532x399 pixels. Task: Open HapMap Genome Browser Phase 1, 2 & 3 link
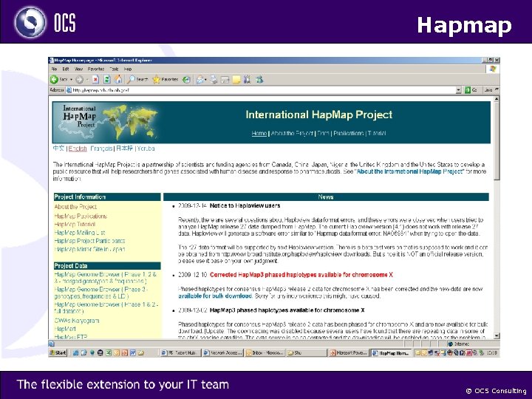point(106,278)
